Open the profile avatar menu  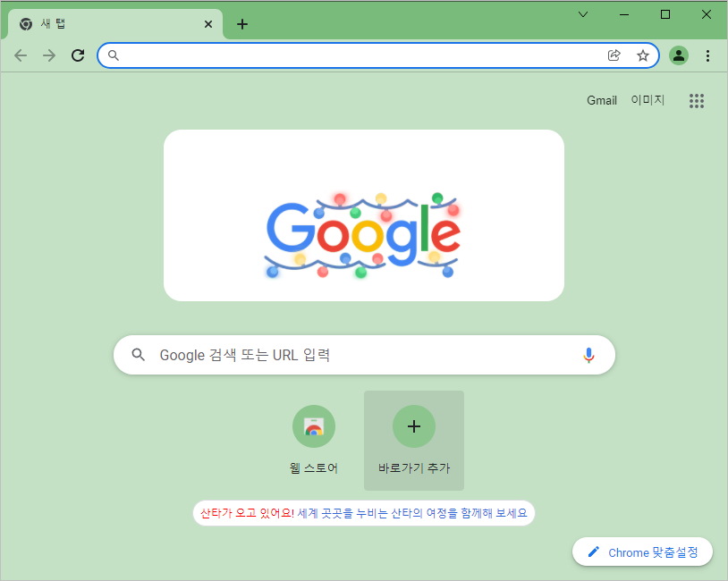coord(679,55)
